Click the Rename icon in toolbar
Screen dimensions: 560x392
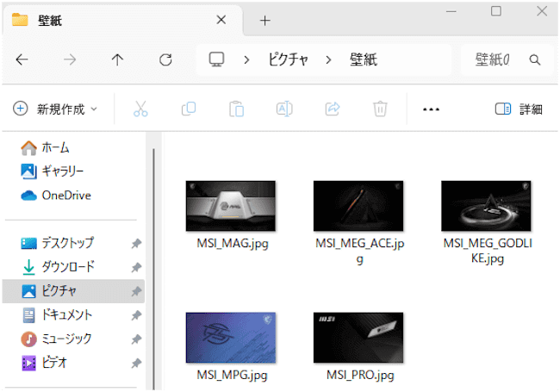284,109
